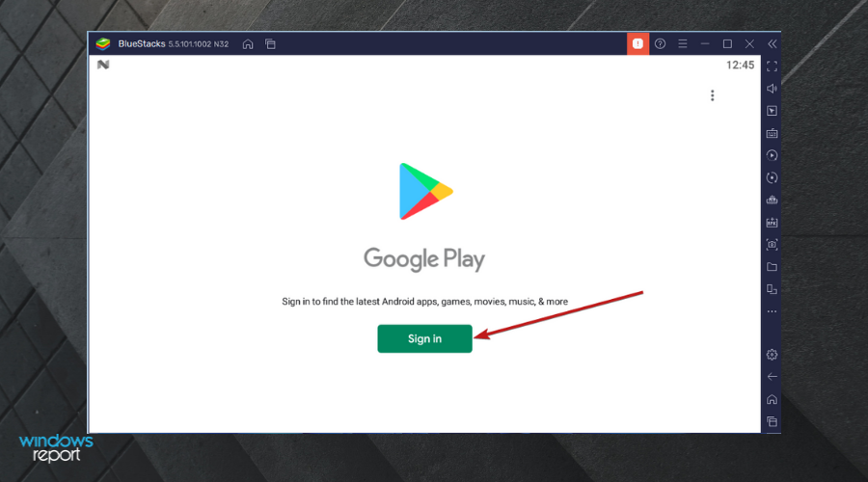Open recent apps icon at sidebar bottom

773,421
